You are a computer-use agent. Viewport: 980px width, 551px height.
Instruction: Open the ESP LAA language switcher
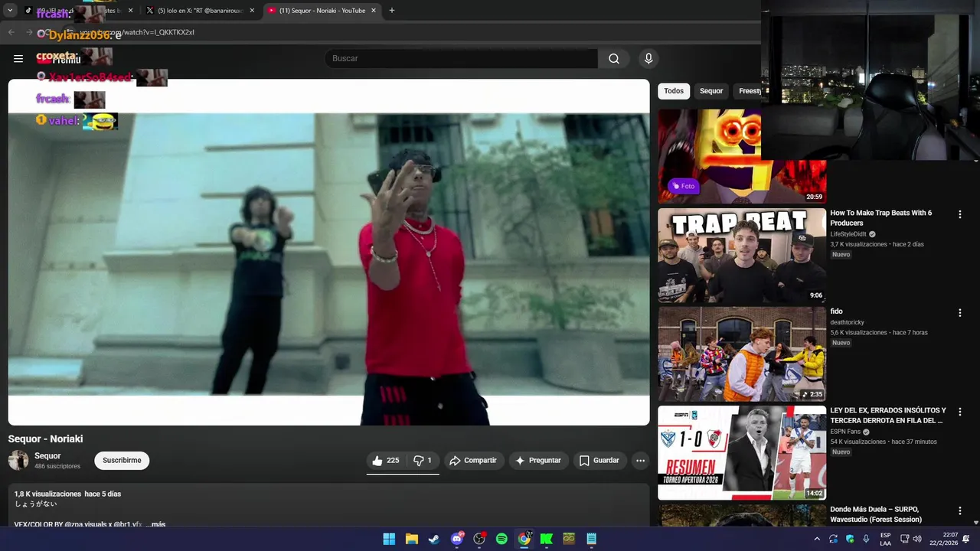pyautogui.click(x=885, y=539)
